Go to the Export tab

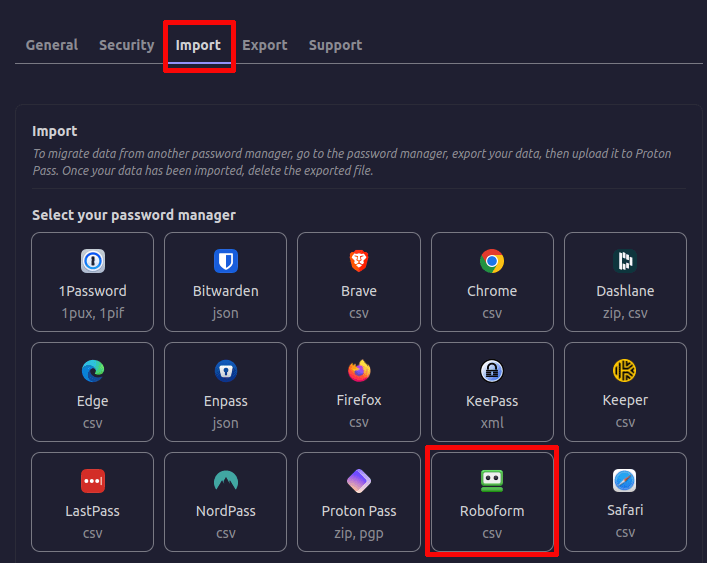tap(265, 45)
